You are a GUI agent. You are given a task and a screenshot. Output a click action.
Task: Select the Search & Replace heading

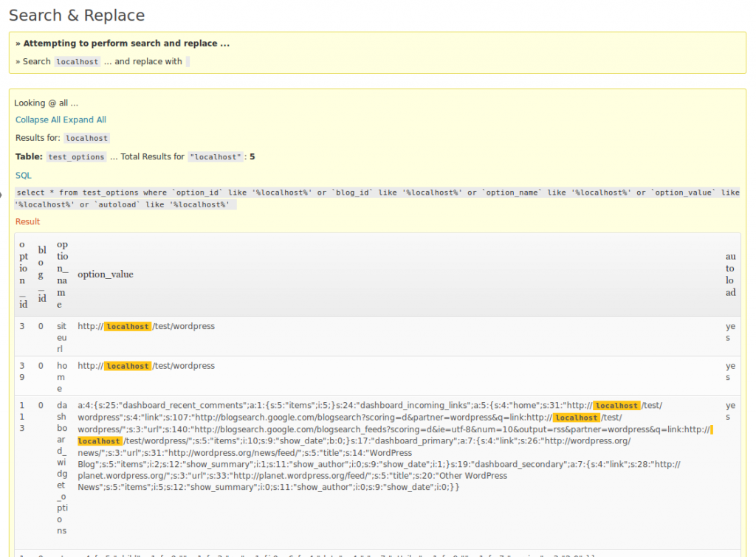pyautogui.click(x=77, y=15)
